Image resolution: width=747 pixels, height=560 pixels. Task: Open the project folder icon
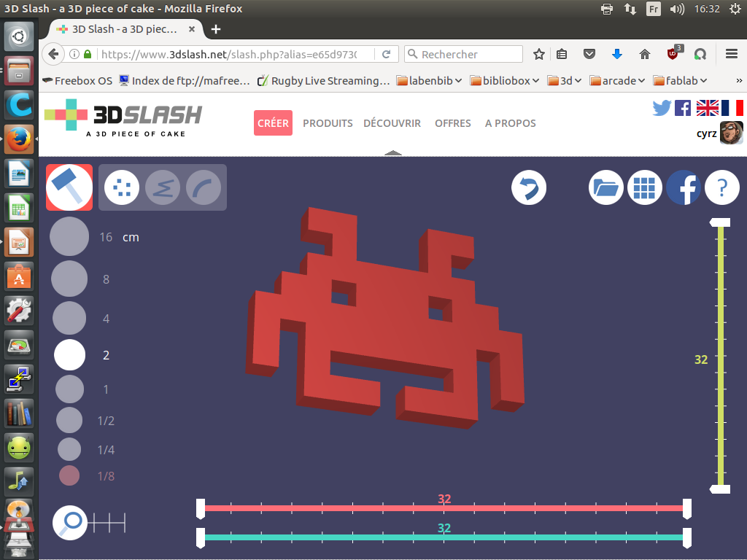click(x=606, y=188)
